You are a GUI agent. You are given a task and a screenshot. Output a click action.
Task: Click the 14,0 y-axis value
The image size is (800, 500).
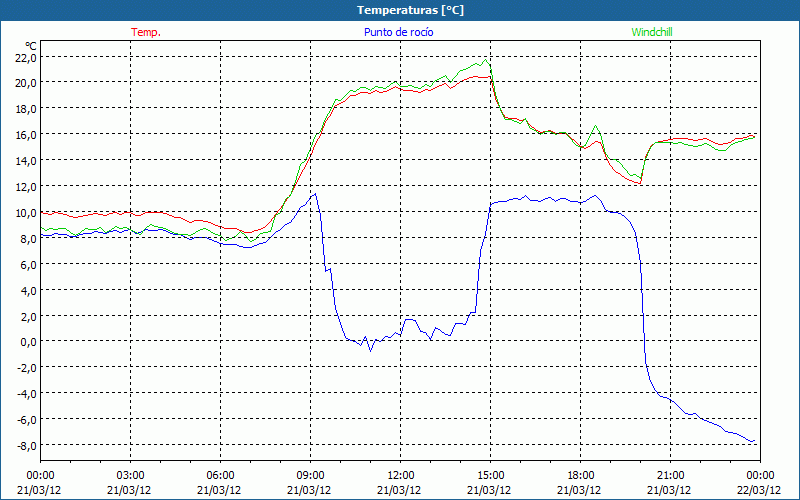(26, 161)
